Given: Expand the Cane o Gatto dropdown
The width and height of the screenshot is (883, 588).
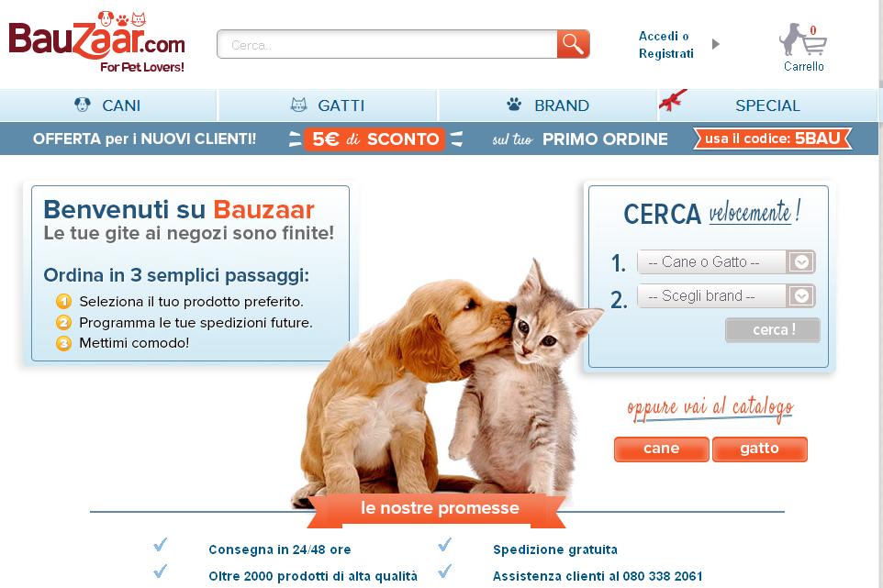Looking at the screenshot, I should [726, 262].
